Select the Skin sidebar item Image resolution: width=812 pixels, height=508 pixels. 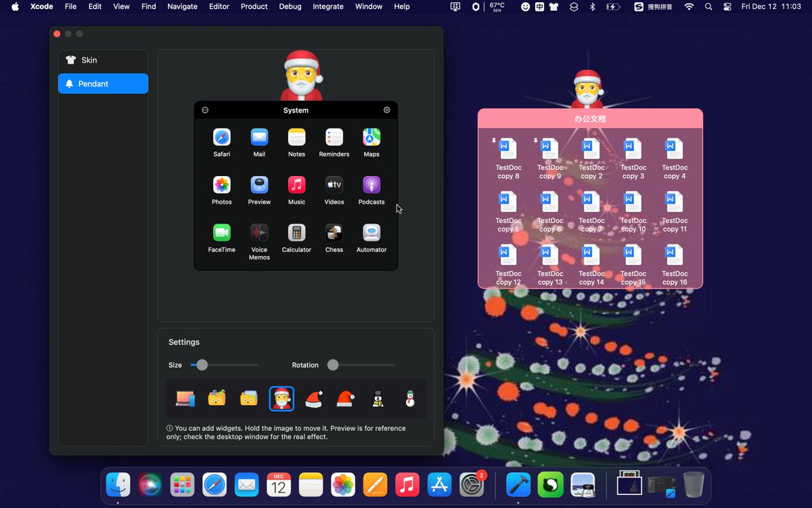pyautogui.click(x=103, y=60)
